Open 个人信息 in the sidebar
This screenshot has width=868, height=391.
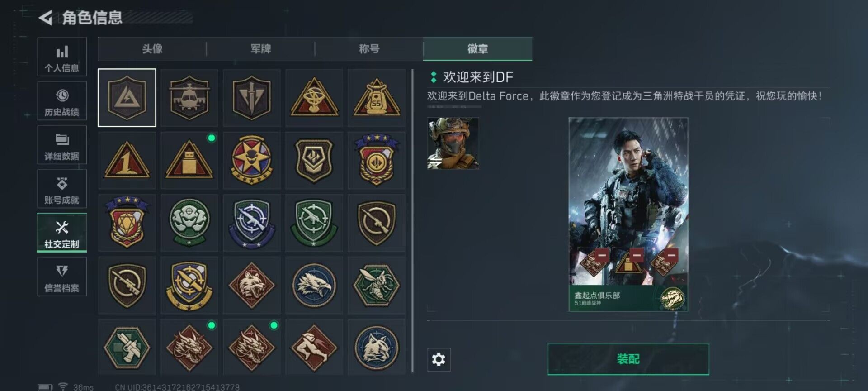[62, 57]
